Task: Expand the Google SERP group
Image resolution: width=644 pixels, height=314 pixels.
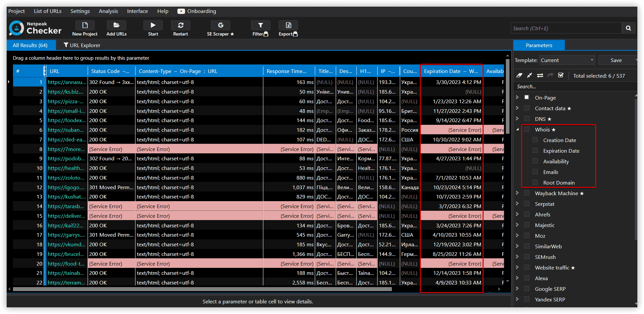Action: (517, 289)
